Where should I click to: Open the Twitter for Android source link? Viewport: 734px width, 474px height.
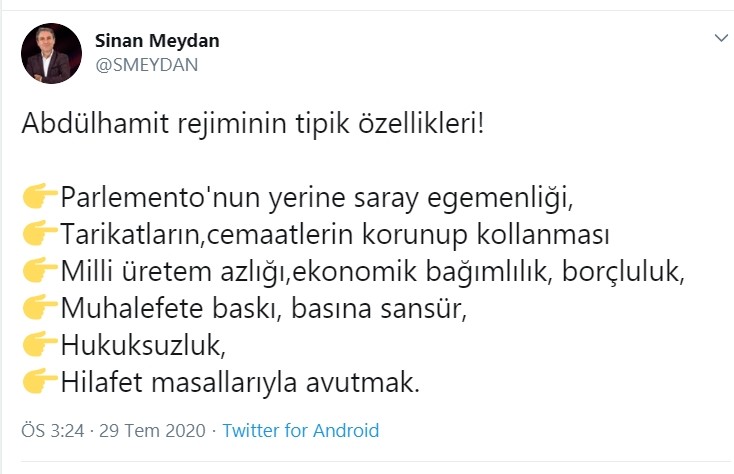(300, 431)
